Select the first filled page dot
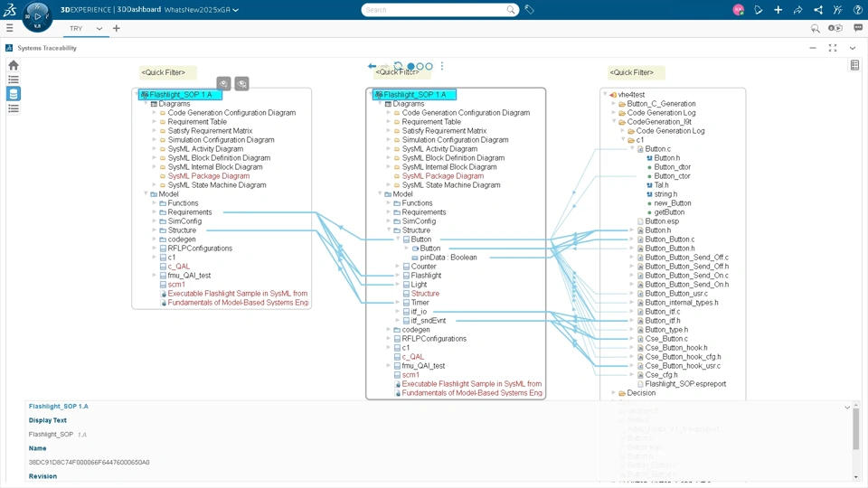The height and width of the screenshot is (488, 868). click(410, 66)
